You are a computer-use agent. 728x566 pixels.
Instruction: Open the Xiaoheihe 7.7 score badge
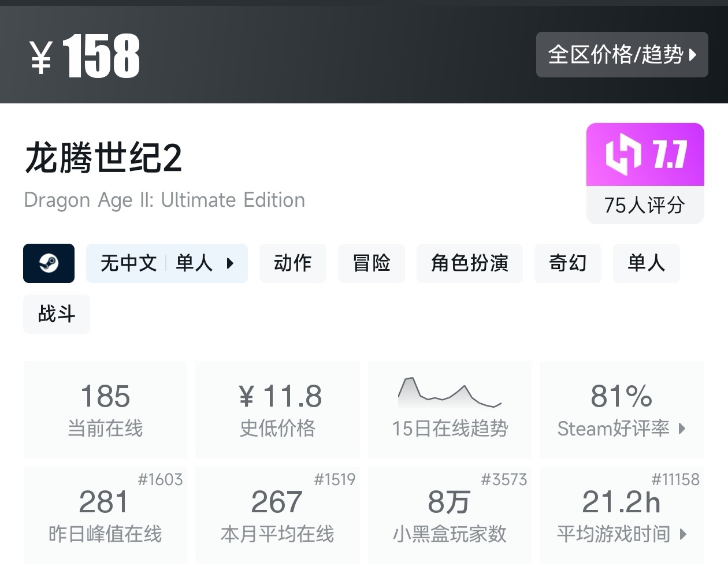pyautogui.click(x=645, y=155)
